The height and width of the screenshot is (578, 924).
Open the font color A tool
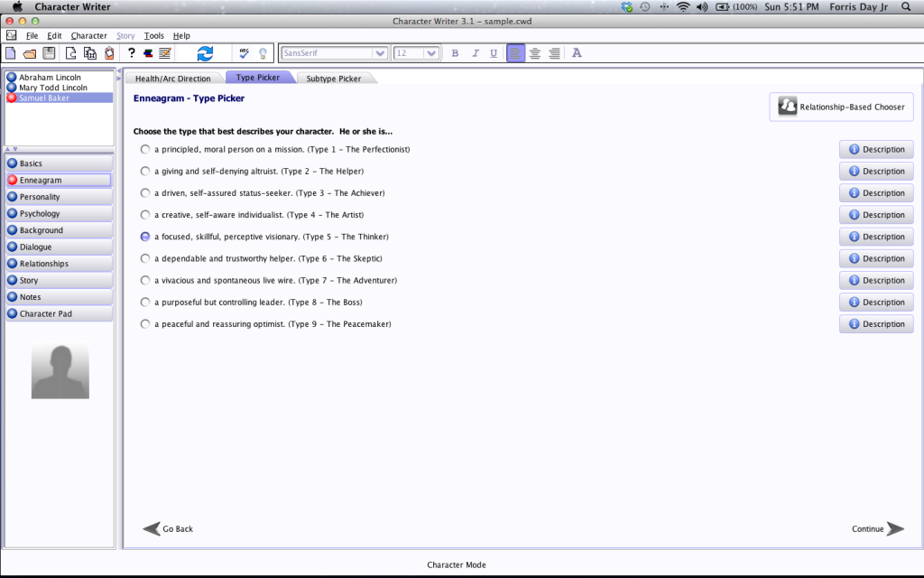pos(577,53)
